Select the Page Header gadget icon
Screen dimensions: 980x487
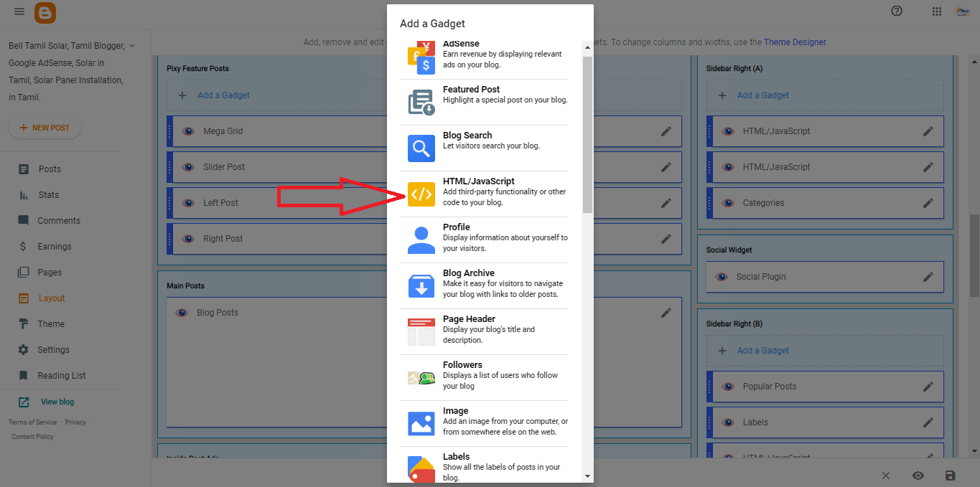pyautogui.click(x=421, y=332)
